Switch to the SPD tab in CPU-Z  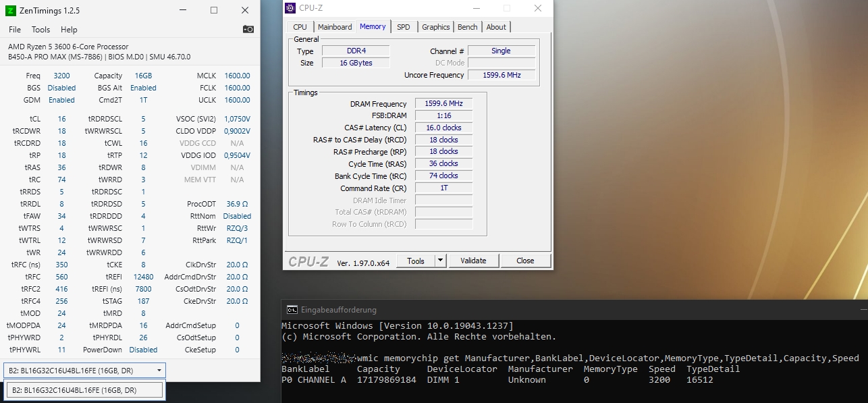click(x=404, y=27)
